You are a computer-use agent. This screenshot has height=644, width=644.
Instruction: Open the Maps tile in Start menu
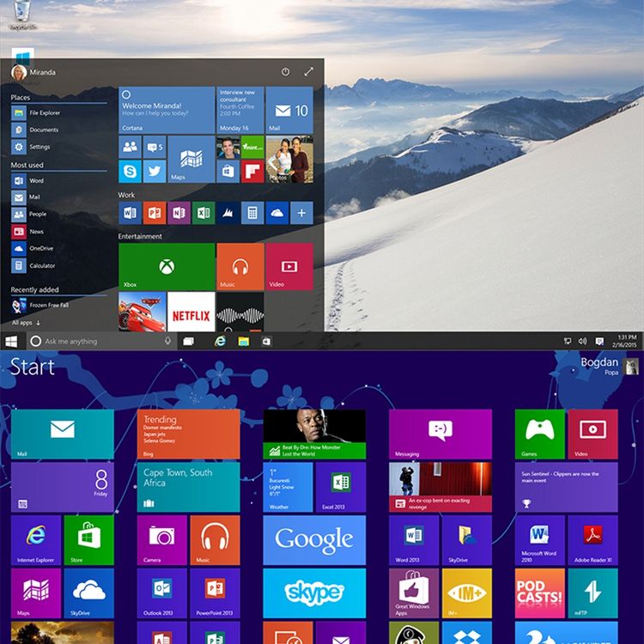pyautogui.click(x=191, y=160)
